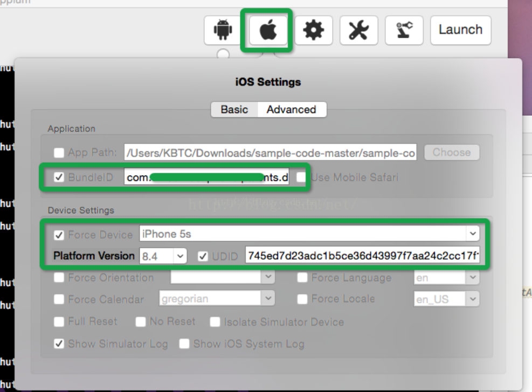Open Android settings via the robot icon
The width and height of the screenshot is (532, 392).
(x=223, y=30)
